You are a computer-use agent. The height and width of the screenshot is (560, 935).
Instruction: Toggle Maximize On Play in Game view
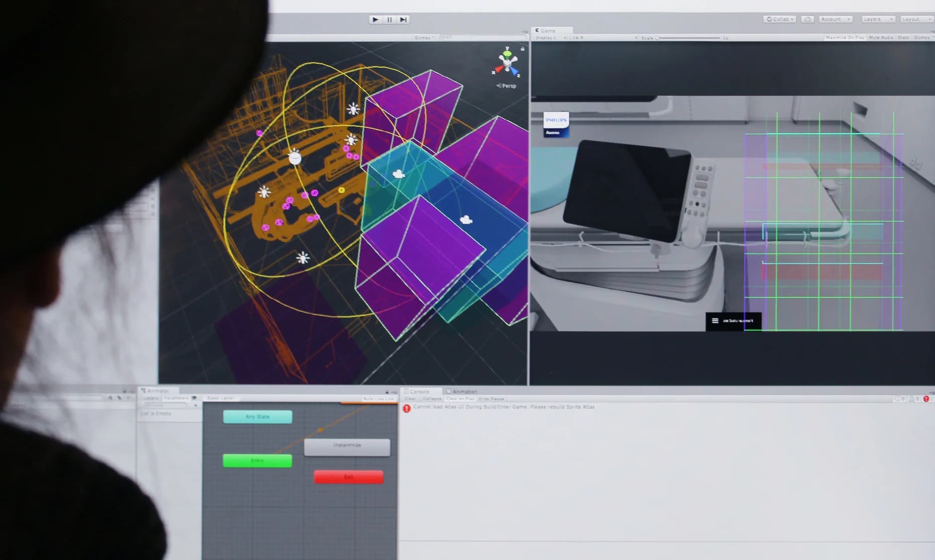(845, 38)
